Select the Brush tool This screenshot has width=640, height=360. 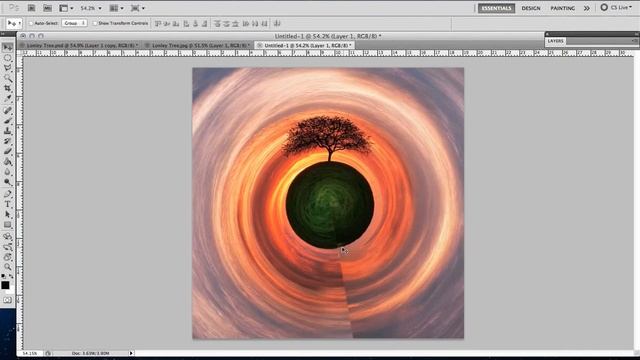pos(7,121)
